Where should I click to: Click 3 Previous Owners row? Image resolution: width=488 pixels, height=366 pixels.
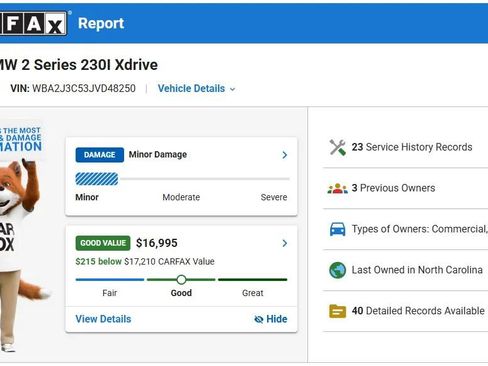(405, 188)
